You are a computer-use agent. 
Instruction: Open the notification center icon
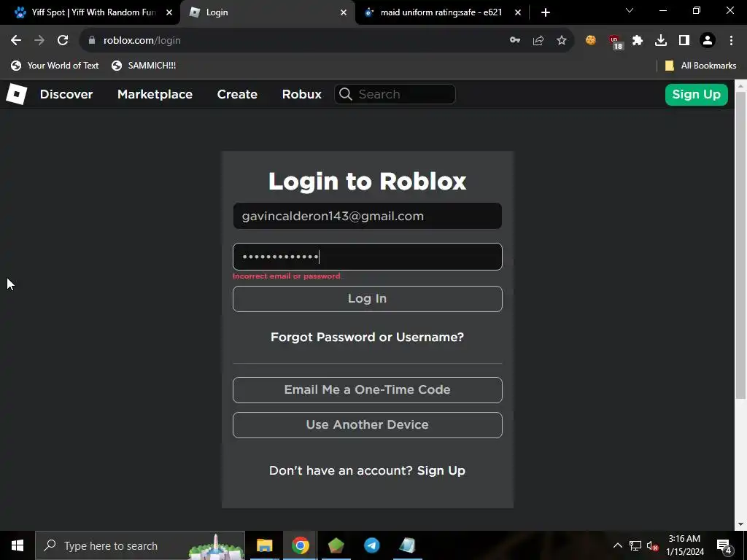(x=724, y=545)
